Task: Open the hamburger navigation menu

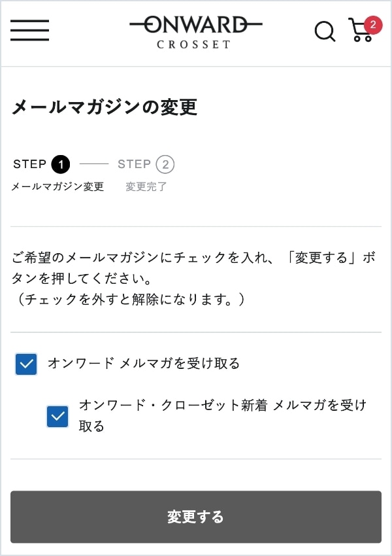Action: 29,31
